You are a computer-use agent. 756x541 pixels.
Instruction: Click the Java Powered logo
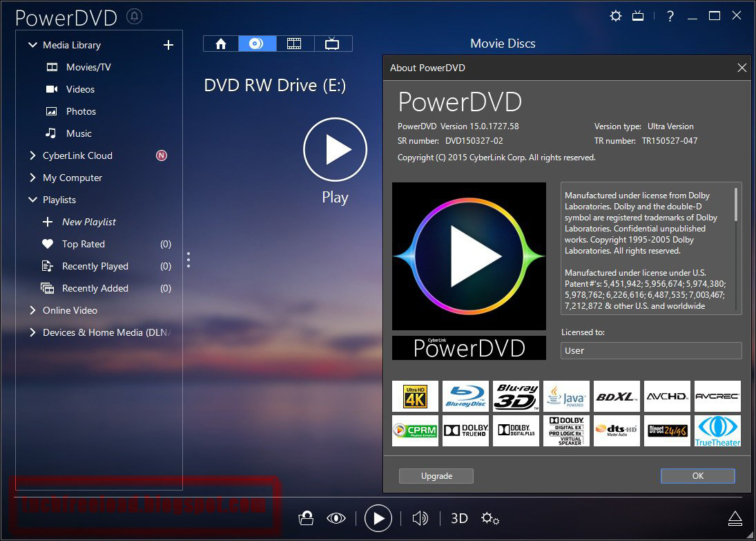(567, 396)
